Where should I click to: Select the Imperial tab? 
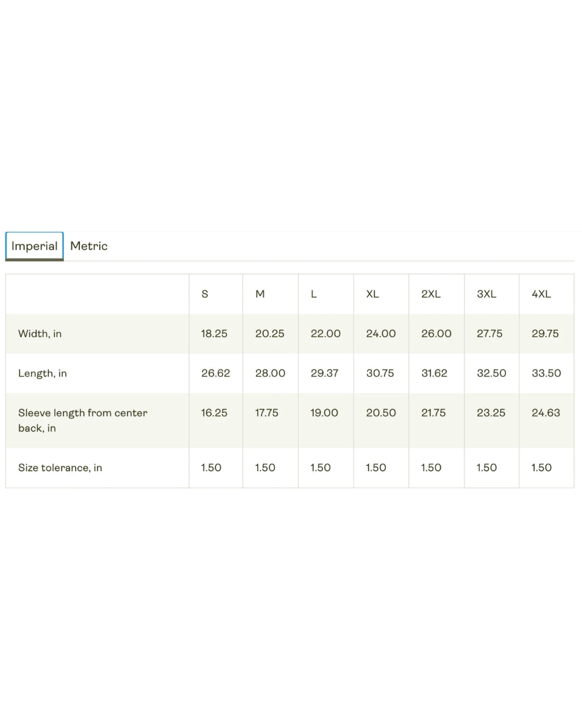(x=34, y=246)
